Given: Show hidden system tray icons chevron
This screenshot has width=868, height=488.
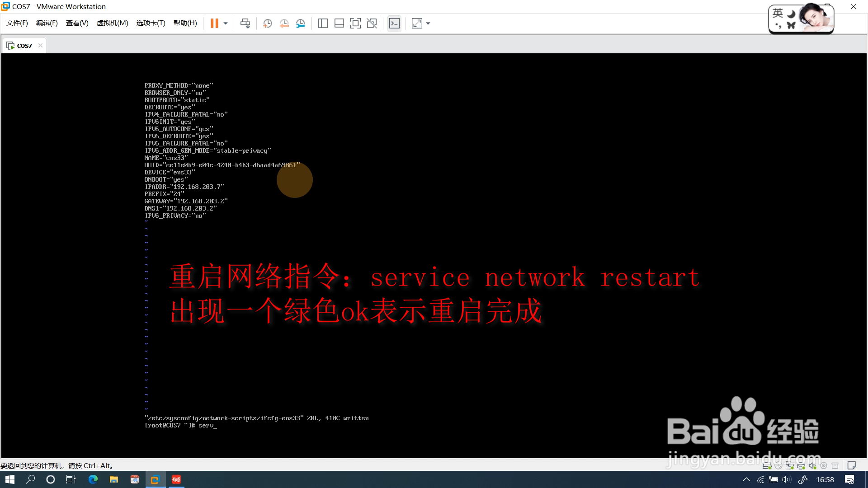Looking at the screenshot, I should (x=746, y=479).
